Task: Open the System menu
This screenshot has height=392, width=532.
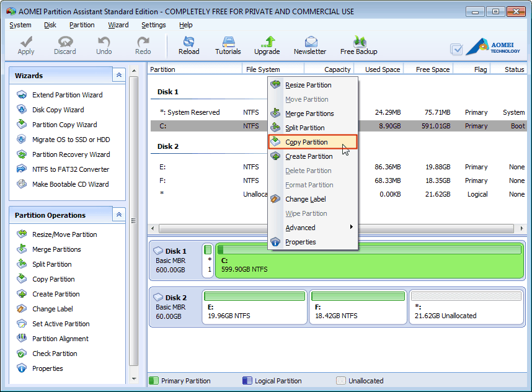Action: pyautogui.click(x=20, y=25)
